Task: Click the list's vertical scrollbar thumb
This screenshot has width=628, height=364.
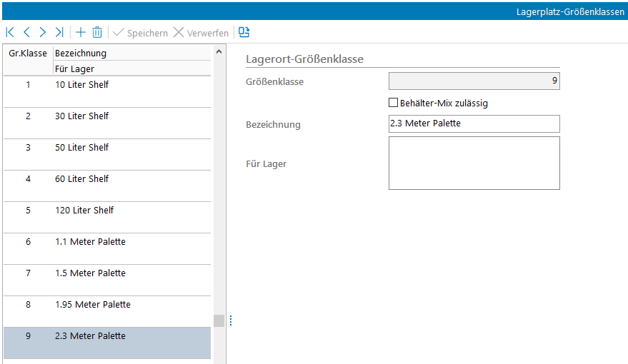Action: (x=219, y=320)
